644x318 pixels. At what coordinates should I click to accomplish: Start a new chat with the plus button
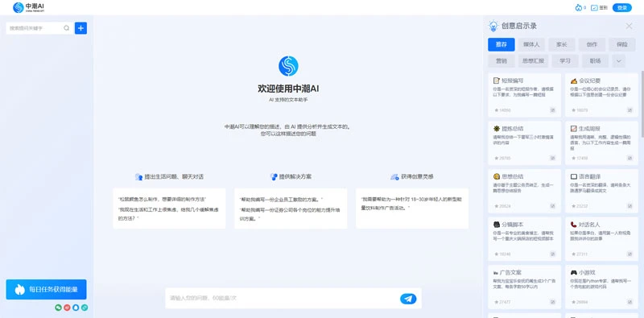(x=81, y=28)
